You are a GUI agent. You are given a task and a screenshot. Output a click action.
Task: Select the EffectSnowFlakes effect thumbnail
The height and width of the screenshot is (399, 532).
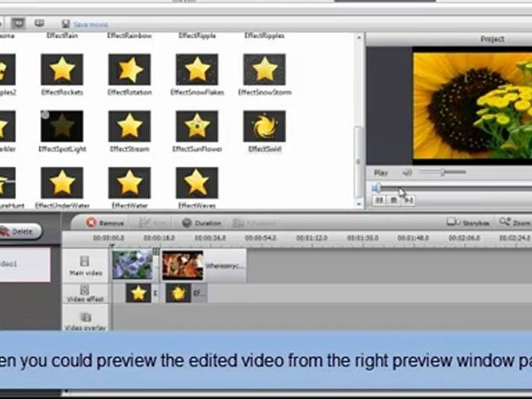click(197, 70)
